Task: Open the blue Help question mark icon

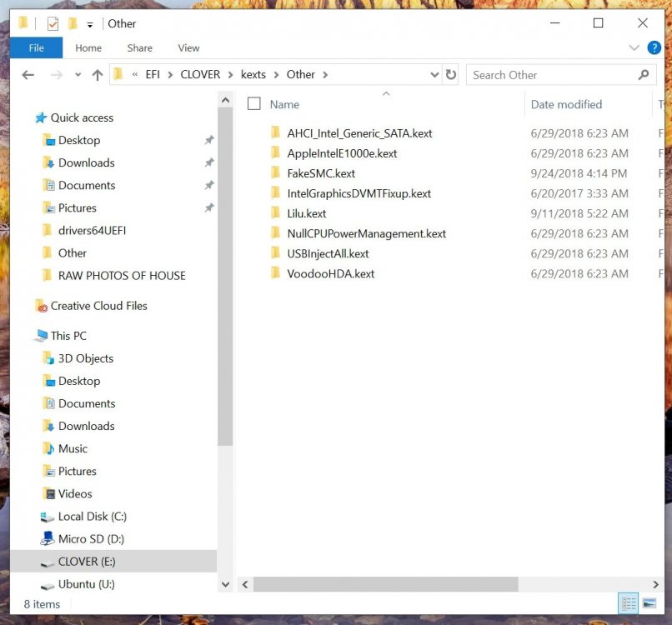Action: coord(654,47)
